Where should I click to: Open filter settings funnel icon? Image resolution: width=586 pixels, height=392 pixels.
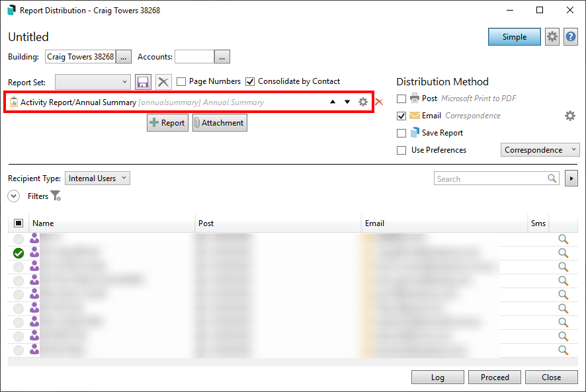[56, 196]
